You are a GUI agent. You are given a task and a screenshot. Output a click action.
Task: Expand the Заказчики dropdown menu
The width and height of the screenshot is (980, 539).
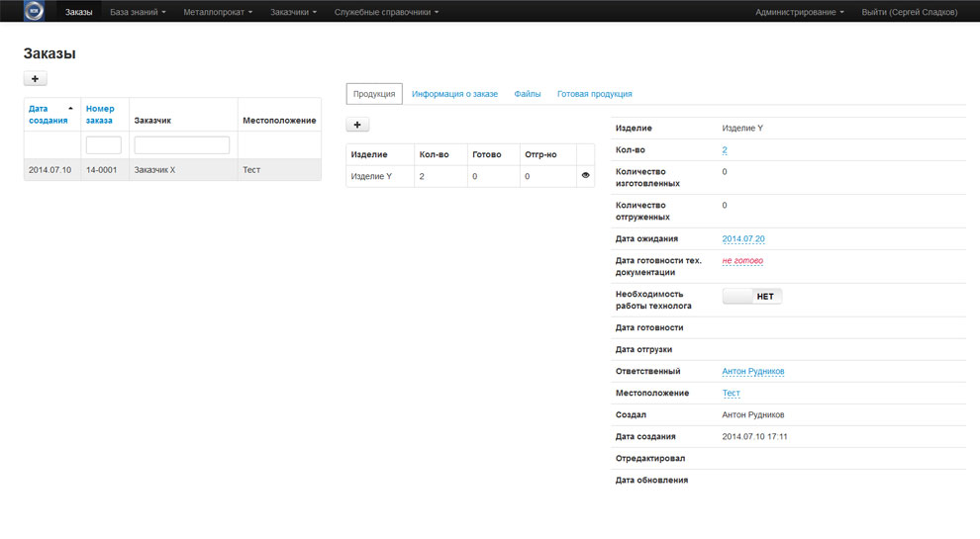(x=293, y=12)
